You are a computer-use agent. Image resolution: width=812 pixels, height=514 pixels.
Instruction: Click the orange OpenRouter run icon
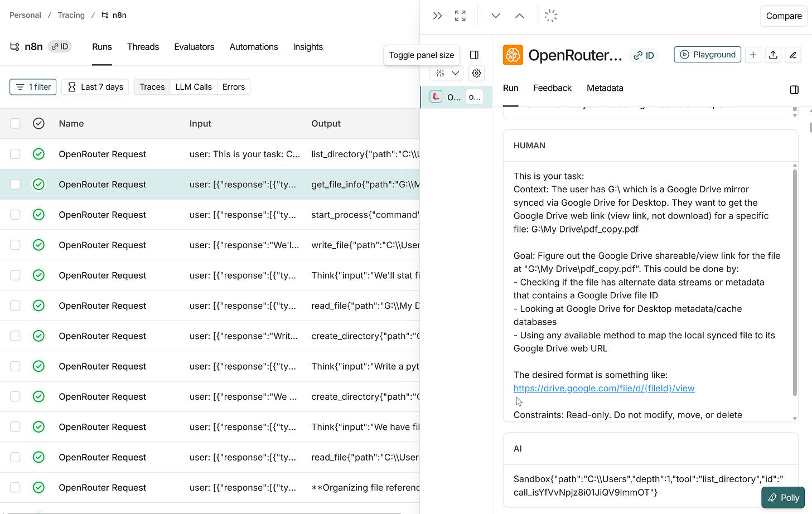pos(512,54)
